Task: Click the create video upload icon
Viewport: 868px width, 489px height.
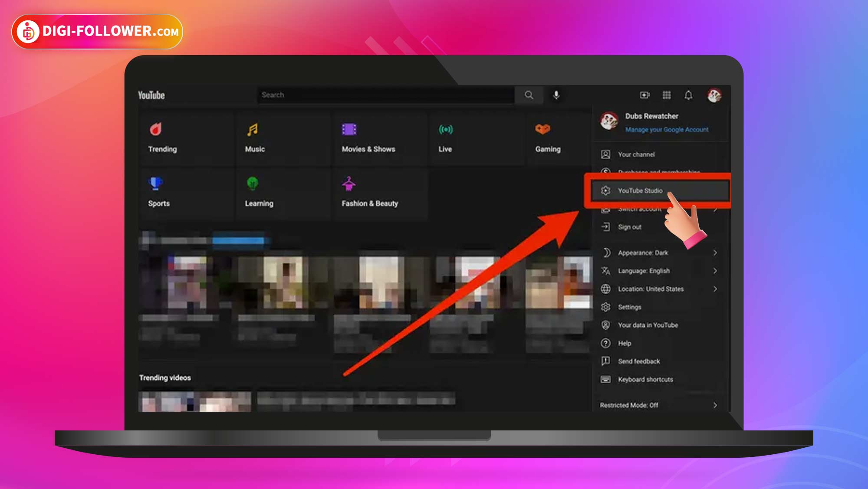Action: [645, 94]
